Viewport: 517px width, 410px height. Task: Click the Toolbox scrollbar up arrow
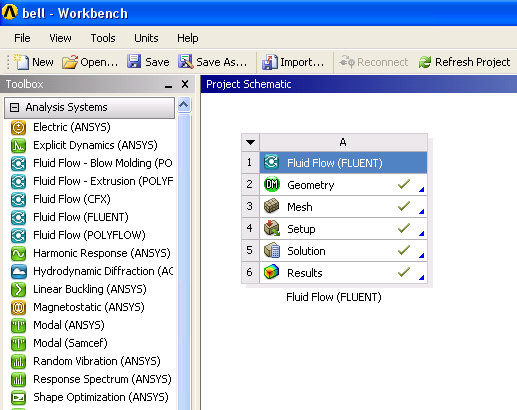click(x=184, y=105)
